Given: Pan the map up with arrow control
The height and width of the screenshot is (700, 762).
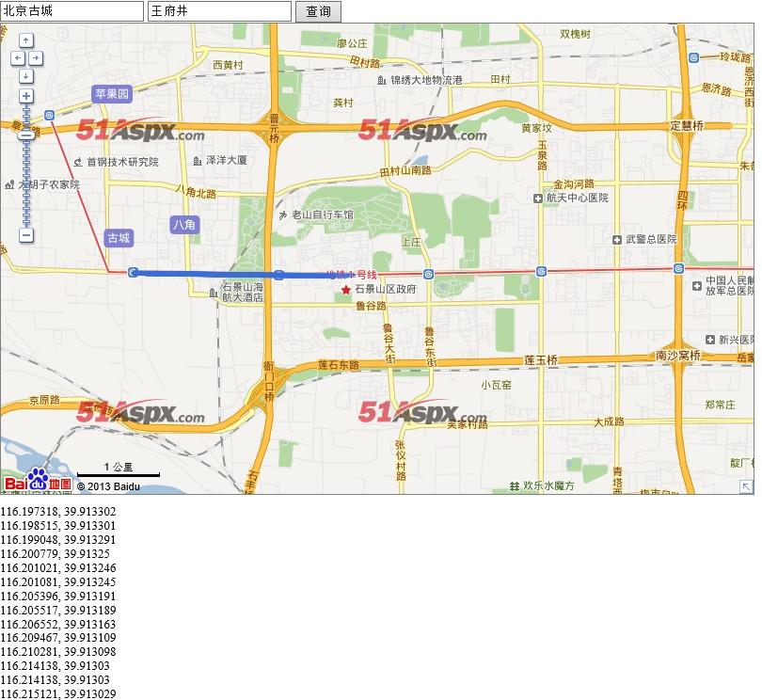Looking at the screenshot, I should tap(26, 40).
